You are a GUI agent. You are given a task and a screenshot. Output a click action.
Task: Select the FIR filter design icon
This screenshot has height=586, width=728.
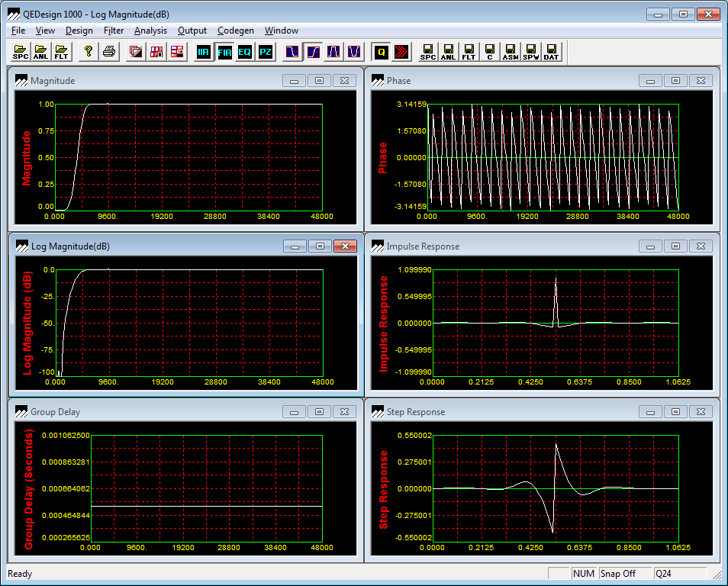point(224,52)
